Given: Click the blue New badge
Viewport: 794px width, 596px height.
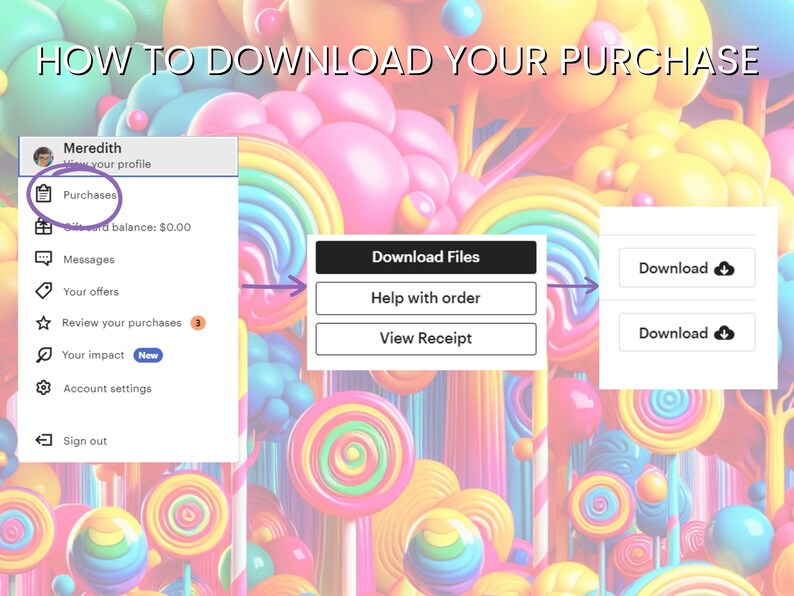Looking at the screenshot, I should click(148, 355).
